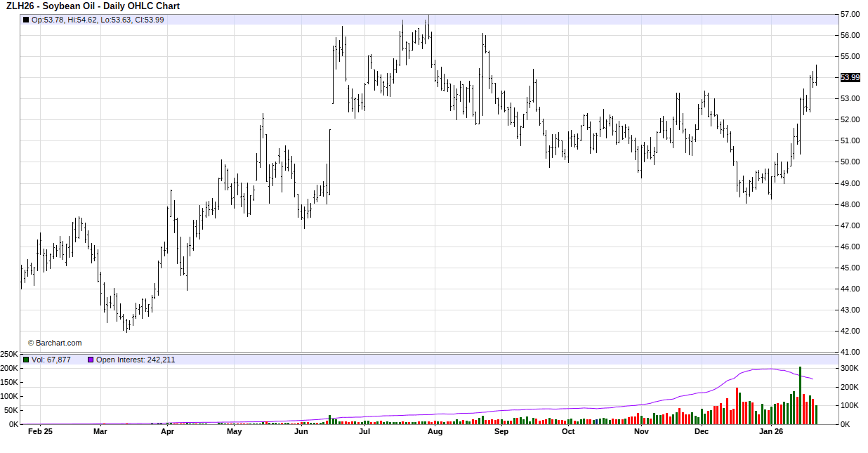868x453 pixels.
Task: Click the green Vol legend swatch
Action: [26, 360]
